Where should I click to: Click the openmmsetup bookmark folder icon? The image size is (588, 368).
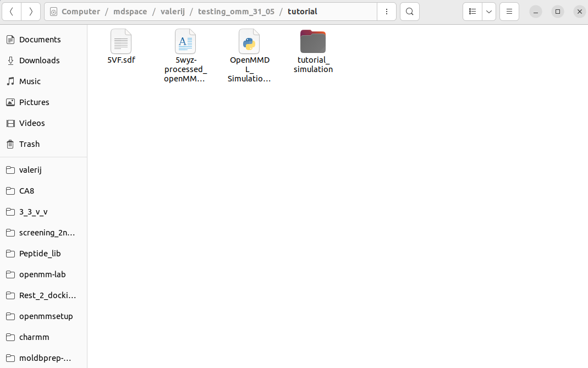[x=10, y=316]
